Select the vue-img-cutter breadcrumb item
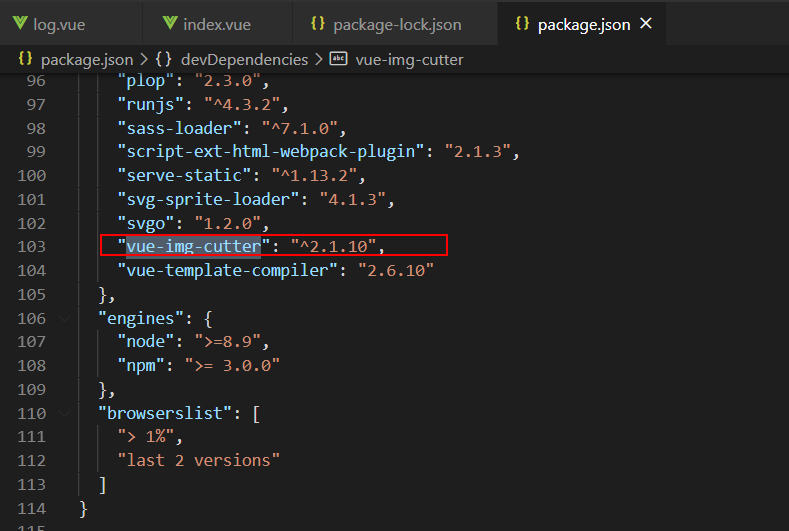 (409, 59)
